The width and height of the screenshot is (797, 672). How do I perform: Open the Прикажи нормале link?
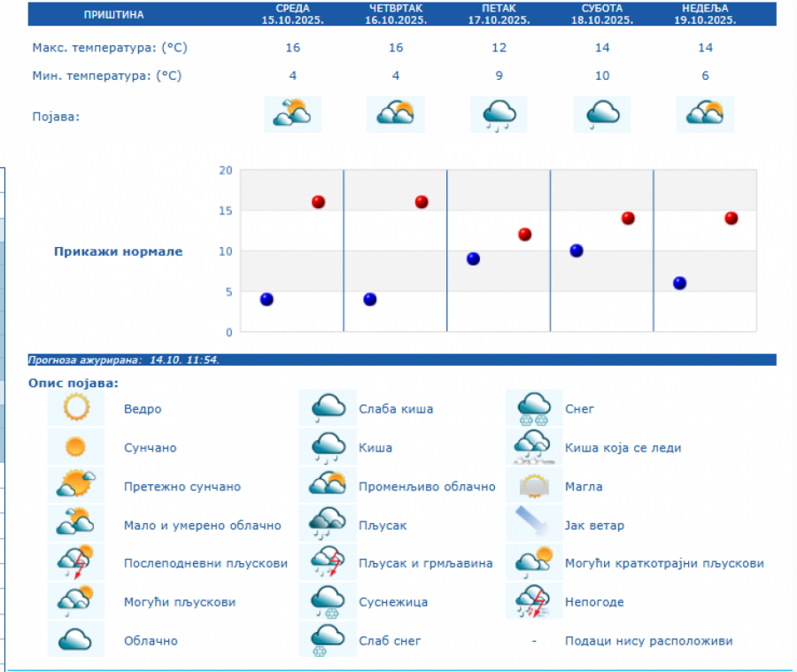click(118, 251)
